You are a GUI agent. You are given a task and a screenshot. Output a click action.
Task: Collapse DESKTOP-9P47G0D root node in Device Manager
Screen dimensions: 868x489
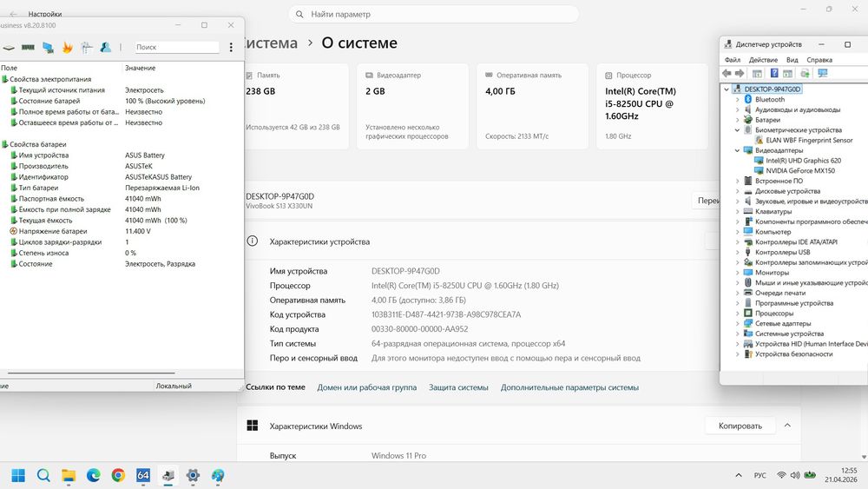point(727,89)
